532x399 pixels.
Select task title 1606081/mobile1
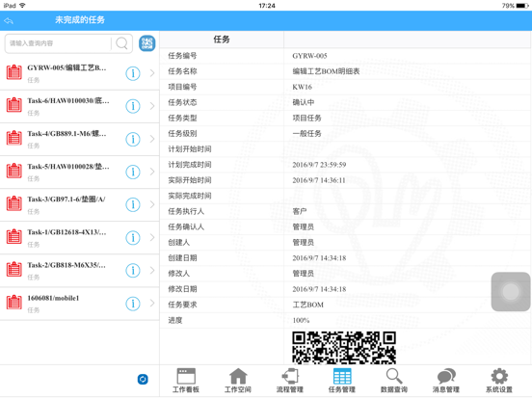[x=53, y=298]
